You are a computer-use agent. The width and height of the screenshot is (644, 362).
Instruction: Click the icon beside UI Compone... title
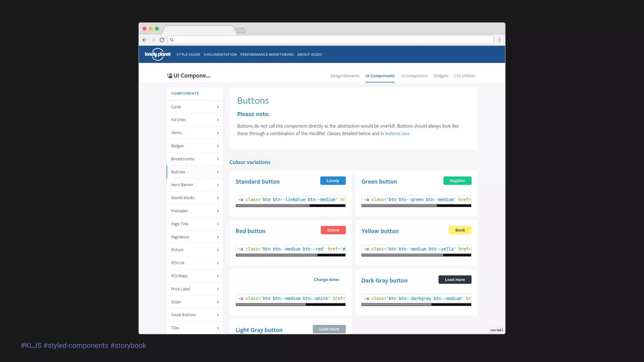pos(169,76)
